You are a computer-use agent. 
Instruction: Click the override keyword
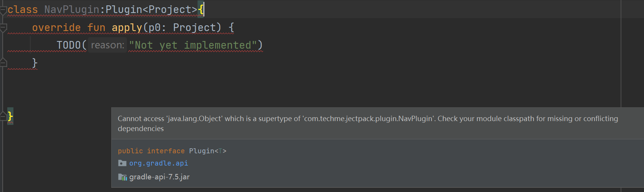pyautogui.click(x=56, y=28)
